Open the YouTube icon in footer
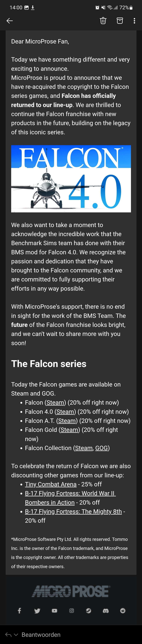This screenshot has width=142, height=644. pyautogui.click(x=54, y=610)
